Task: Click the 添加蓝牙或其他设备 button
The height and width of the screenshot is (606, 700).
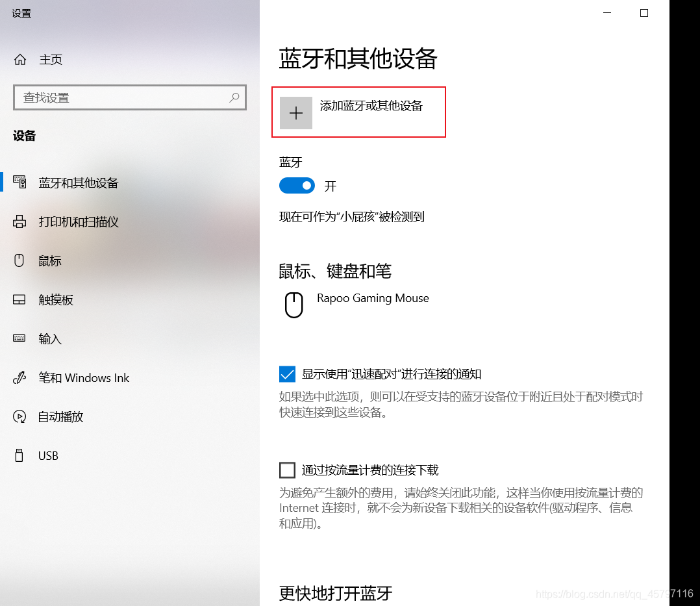Action: 358,112
